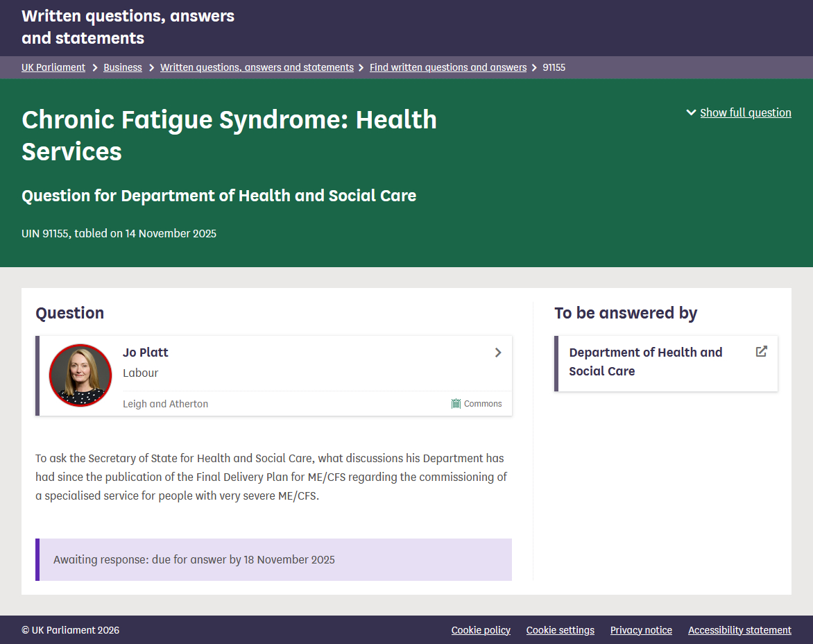Expand the Show full question link

[x=745, y=112]
